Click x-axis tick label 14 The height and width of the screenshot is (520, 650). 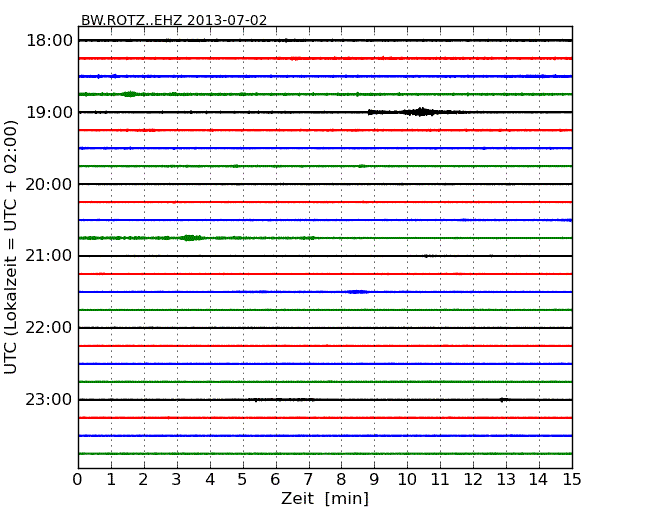click(539, 479)
